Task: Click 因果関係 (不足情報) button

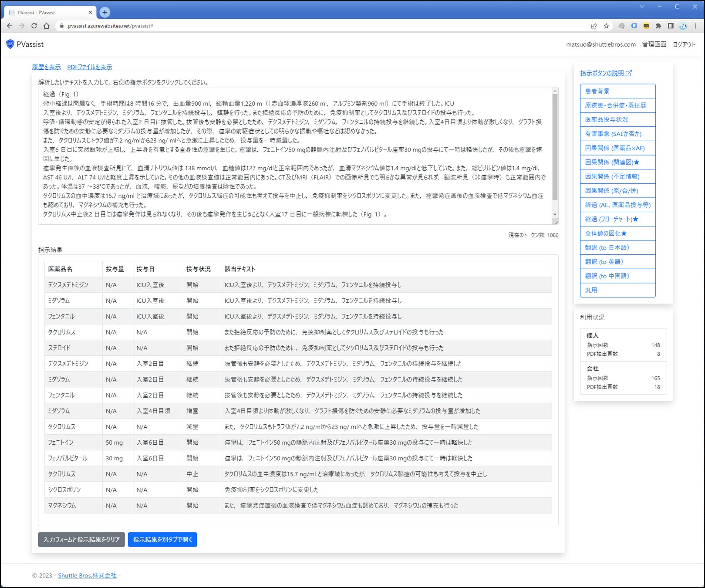Action: 617,176
